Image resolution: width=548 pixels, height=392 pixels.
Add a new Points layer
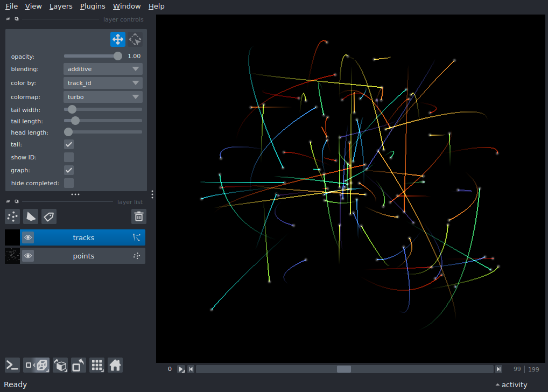pos(12,216)
